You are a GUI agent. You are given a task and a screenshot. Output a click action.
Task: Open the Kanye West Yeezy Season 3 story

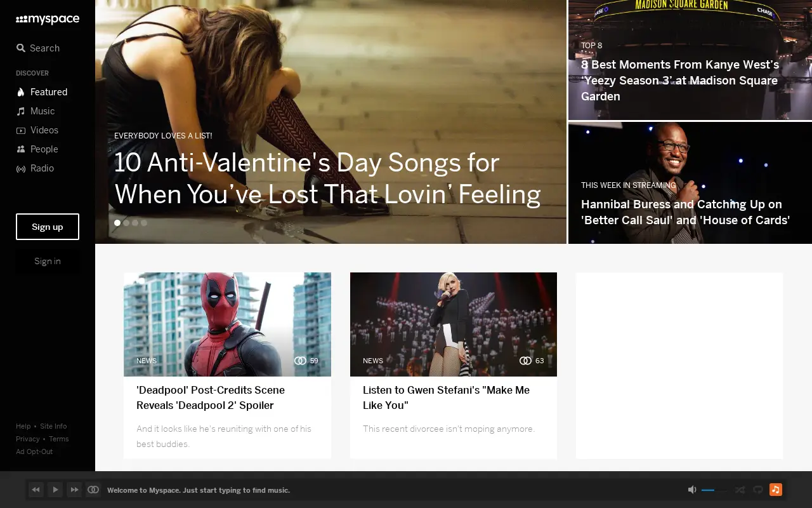point(680,80)
